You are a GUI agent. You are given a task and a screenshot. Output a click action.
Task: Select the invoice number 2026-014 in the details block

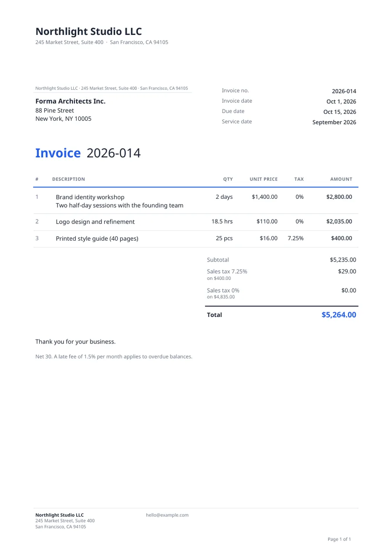[344, 91]
